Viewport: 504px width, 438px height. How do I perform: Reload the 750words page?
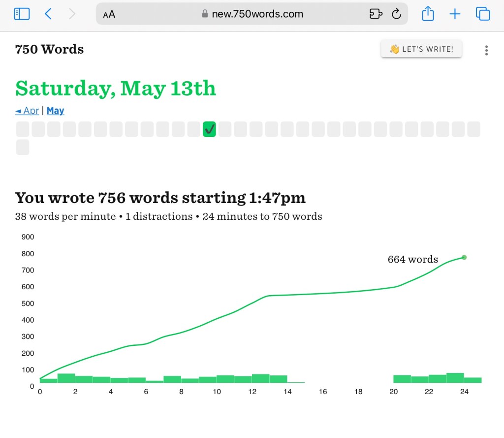point(396,14)
